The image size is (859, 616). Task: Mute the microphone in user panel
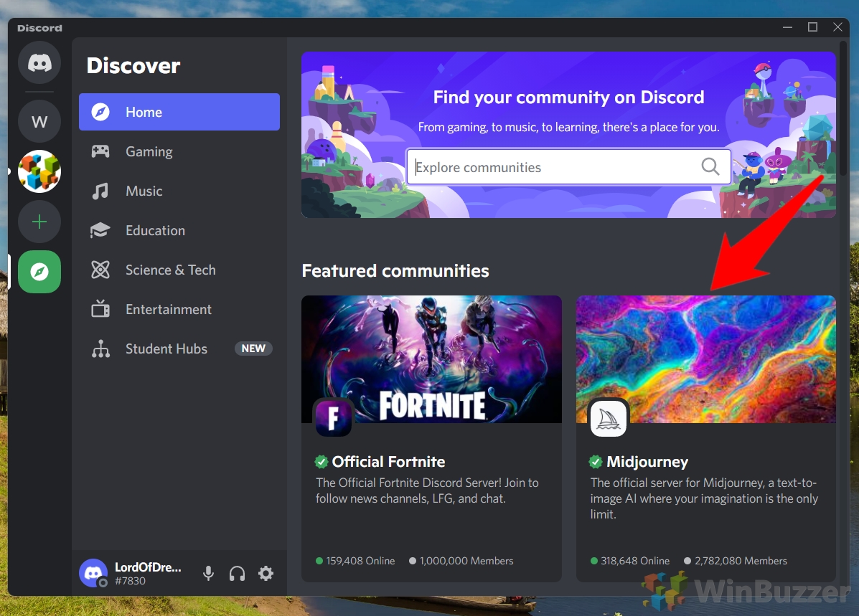(x=208, y=573)
